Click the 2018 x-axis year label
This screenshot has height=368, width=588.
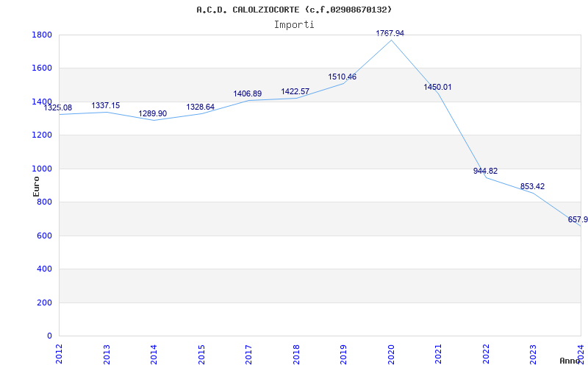[x=296, y=353]
